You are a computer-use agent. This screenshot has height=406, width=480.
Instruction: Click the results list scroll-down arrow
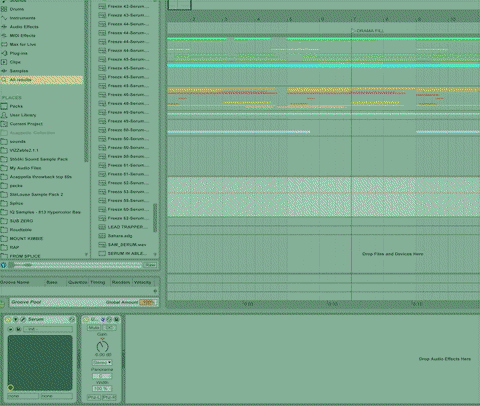(155, 254)
